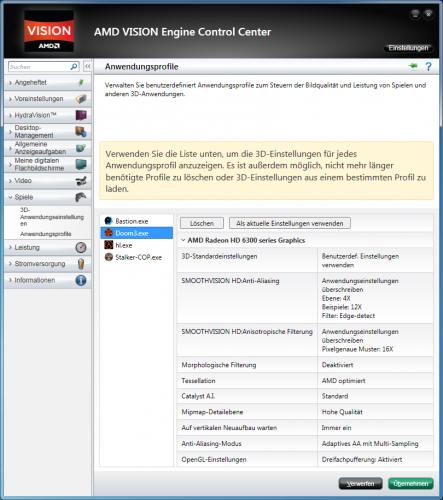Image resolution: width=443 pixels, height=500 pixels.
Task: Click the hl.exe profile icon
Action: [x=108, y=245]
